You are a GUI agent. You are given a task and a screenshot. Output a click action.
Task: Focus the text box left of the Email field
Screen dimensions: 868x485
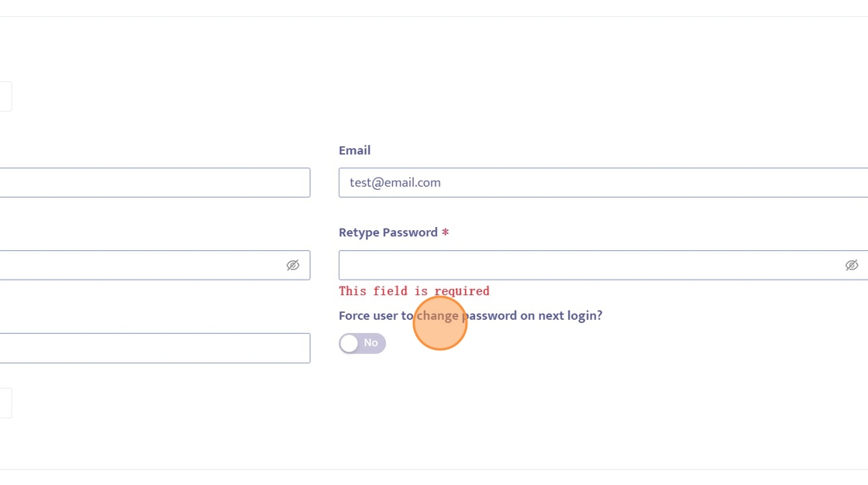pos(155,183)
